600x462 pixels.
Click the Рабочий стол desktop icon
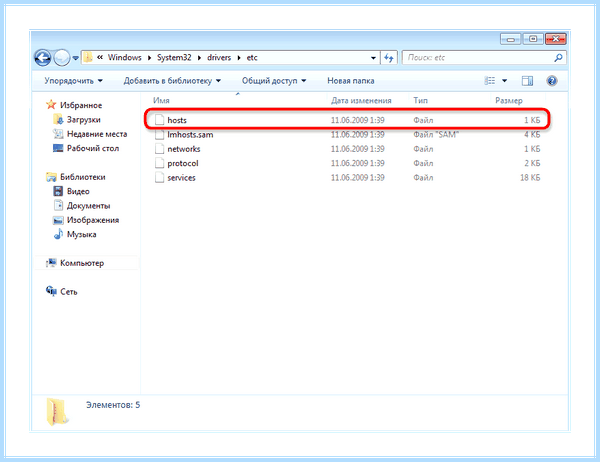[x=58, y=148]
